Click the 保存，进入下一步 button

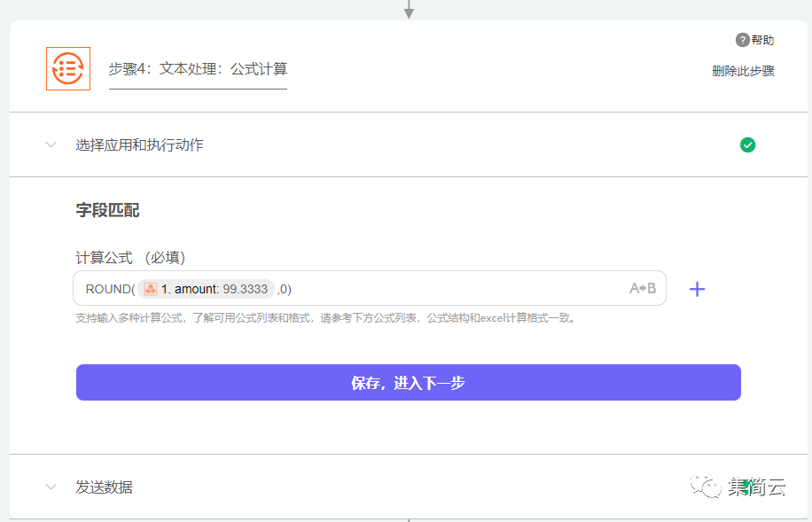(408, 382)
